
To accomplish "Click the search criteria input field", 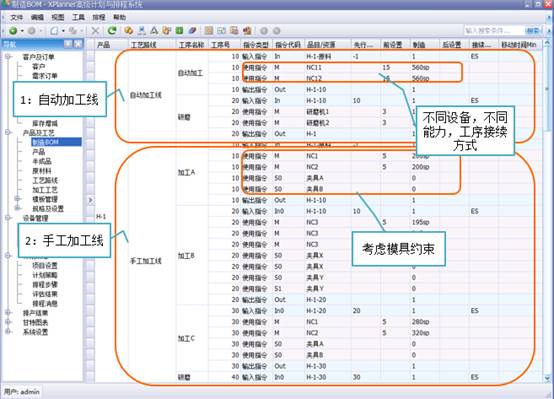I will 493,31.
